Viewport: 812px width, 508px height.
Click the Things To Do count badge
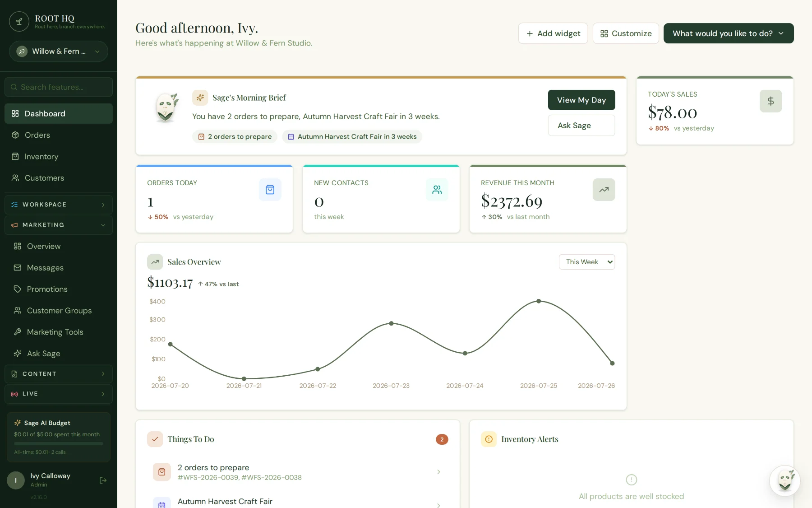pyautogui.click(x=442, y=439)
